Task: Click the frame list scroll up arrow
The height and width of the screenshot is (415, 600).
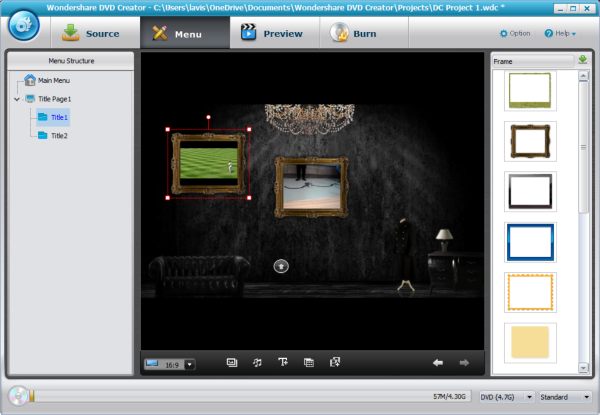Action: point(583,76)
